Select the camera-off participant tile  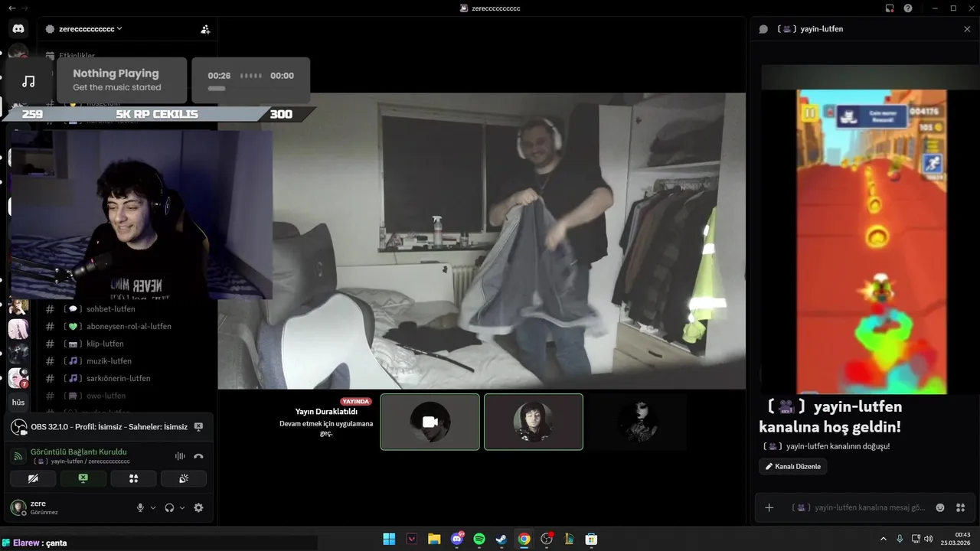430,422
